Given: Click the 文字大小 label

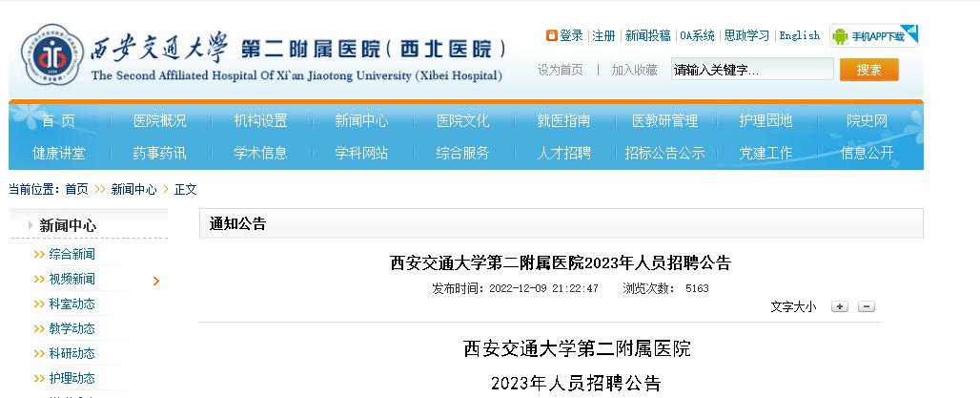Looking at the screenshot, I should click(x=793, y=306).
